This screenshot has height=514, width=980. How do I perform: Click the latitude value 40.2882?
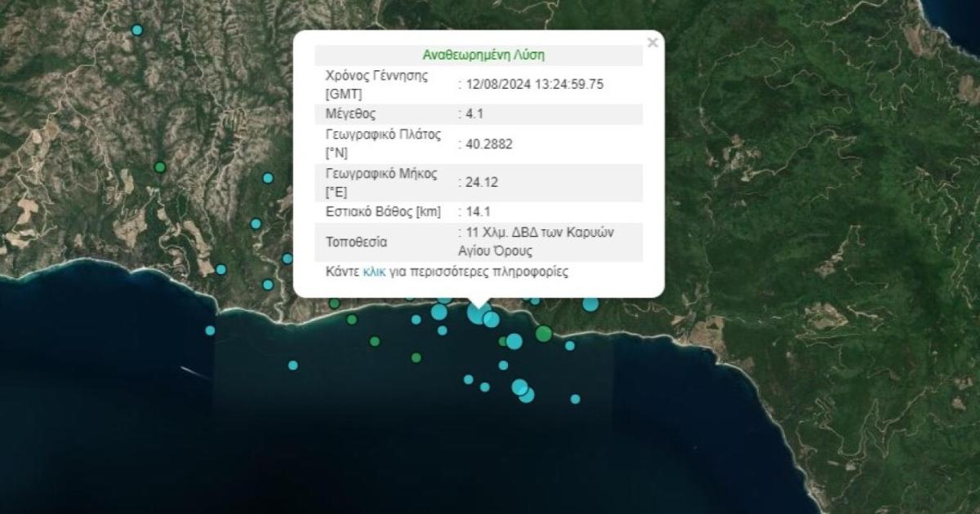489,144
